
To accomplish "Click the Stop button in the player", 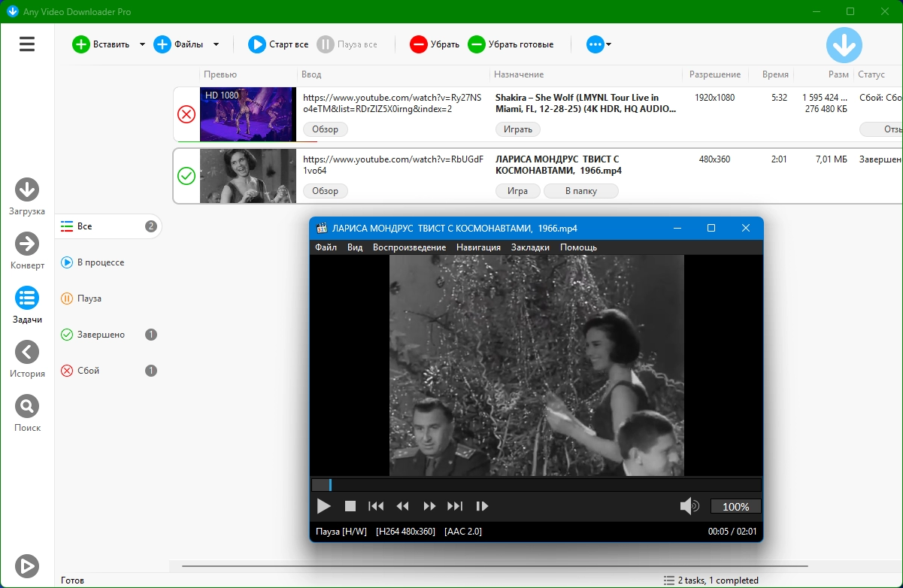I will point(350,507).
